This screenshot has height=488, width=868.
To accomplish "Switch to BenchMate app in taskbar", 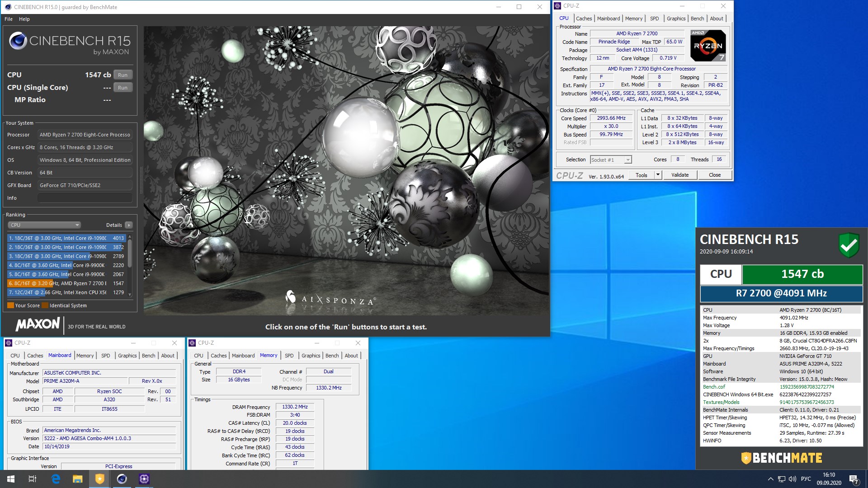I will point(100,479).
